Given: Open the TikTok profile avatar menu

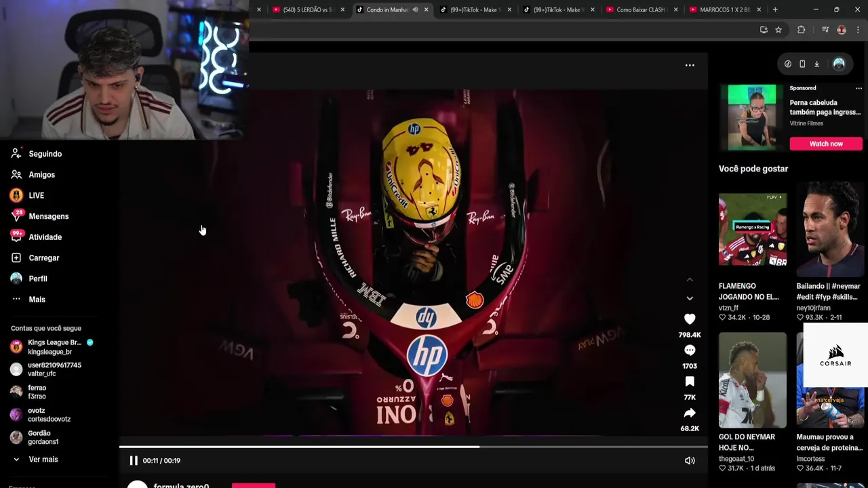Looking at the screenshot, I should pyautogui.click(x=839, y=64).
